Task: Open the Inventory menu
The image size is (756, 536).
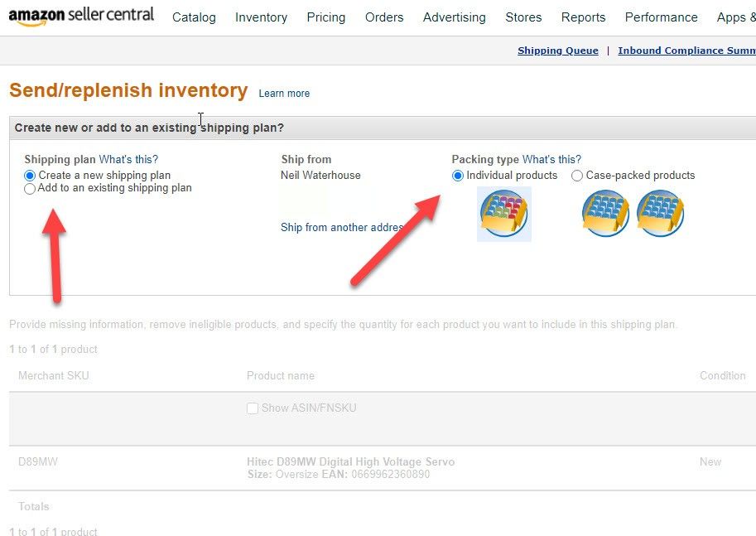Action: (x=262, y=17)
